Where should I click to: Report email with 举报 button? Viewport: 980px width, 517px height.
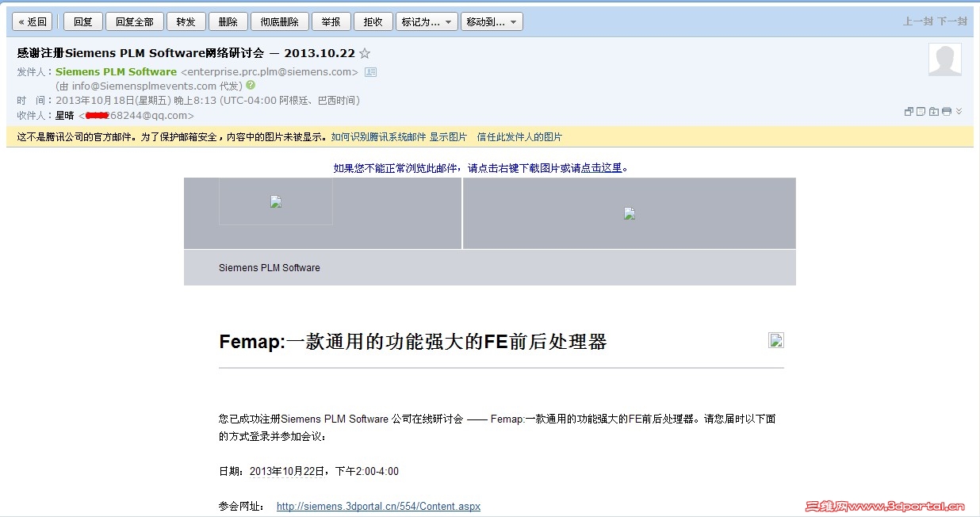click(x=331, y=22)
